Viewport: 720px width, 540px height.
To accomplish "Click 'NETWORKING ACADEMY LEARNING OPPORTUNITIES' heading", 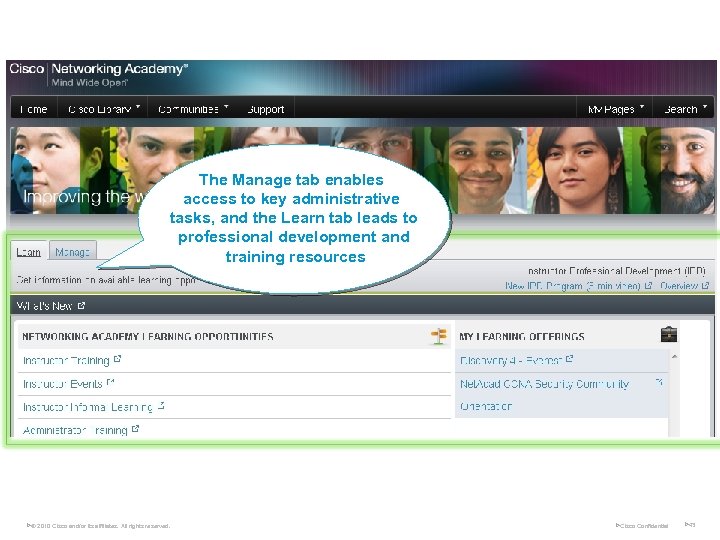I will [x=147, y=337].
